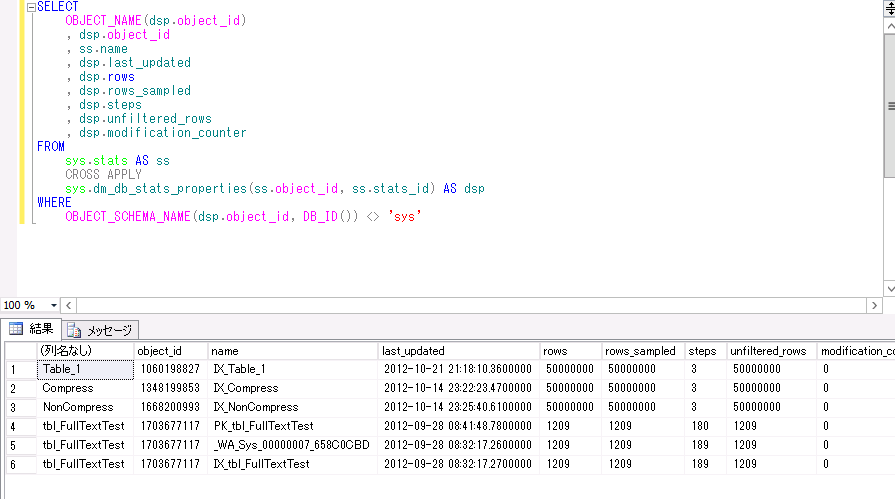Click the rows_sampled column header
This screenshot has width=895, height=499.
coord(643,351)
